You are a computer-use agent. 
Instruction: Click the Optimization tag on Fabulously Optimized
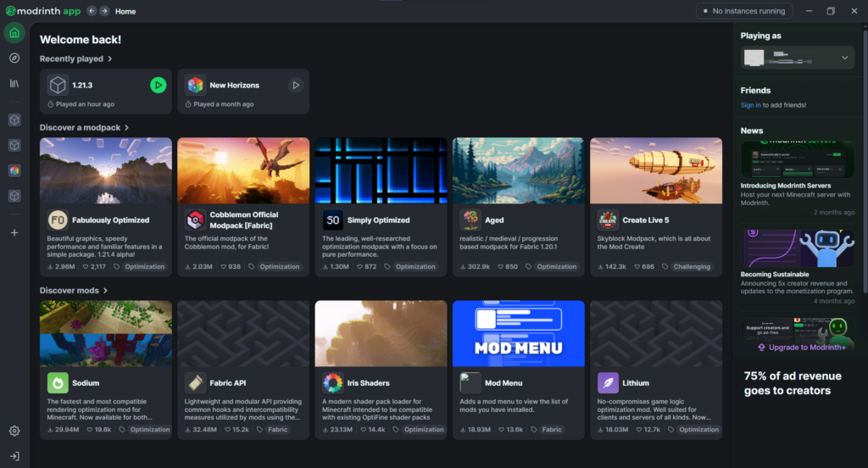144,266
